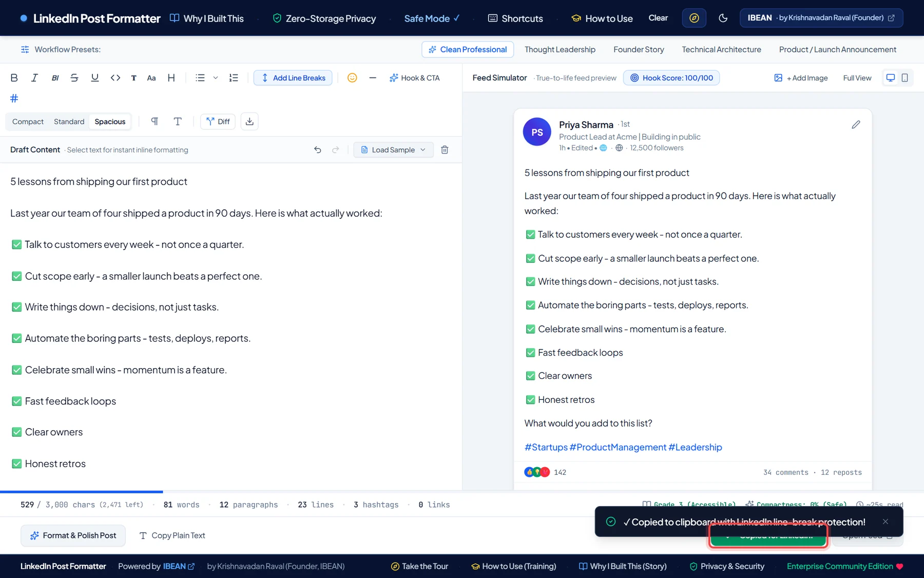The image size is (924, 578).
Task: Download the draft using the download icon
Action: [249, 122]
